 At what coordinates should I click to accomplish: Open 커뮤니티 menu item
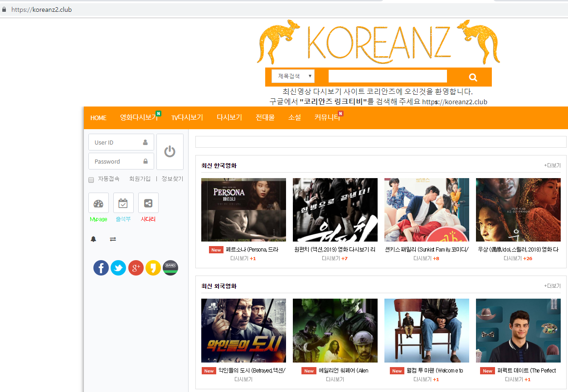point(327,117)
